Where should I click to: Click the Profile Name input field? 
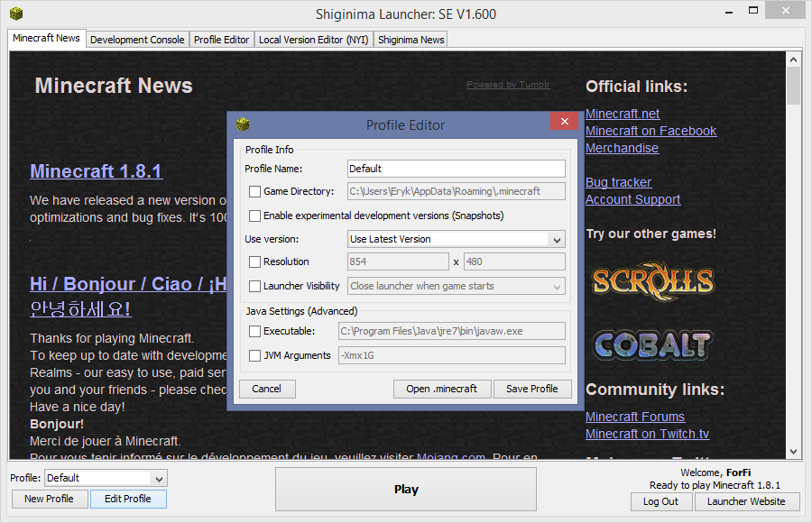(x=457, y=169)
